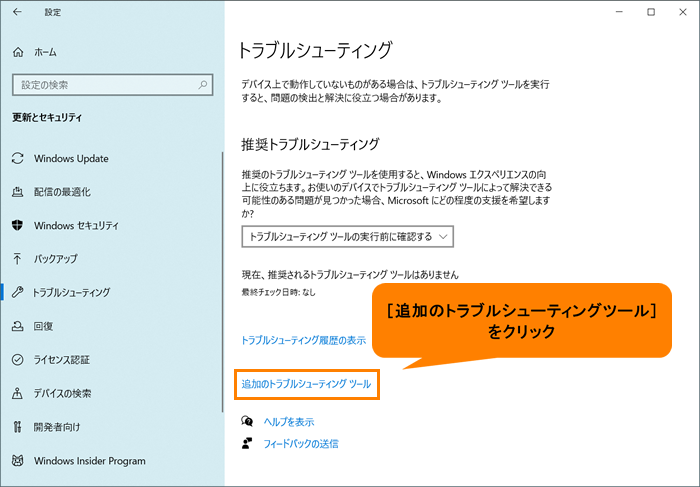Image resolution: width=700 pixels, height=487 pixels.
Task: Click the 更新とセキュリティ heading
Action: (47, 117)
